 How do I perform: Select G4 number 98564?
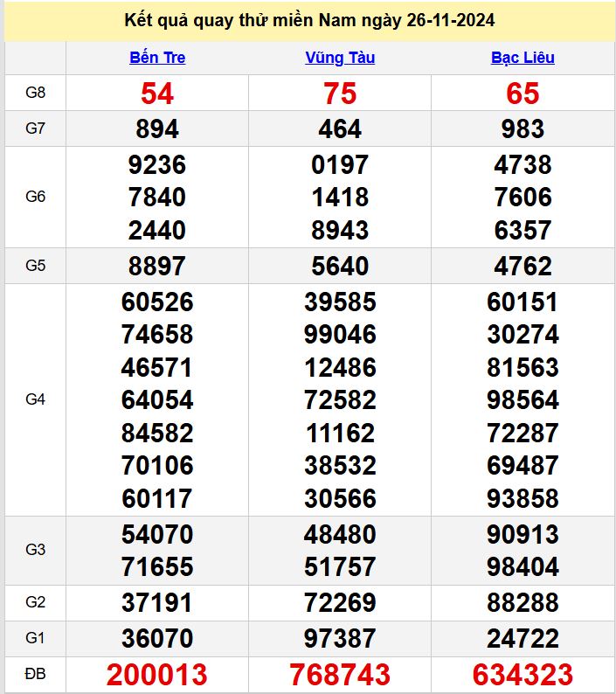tap(523, 399)
